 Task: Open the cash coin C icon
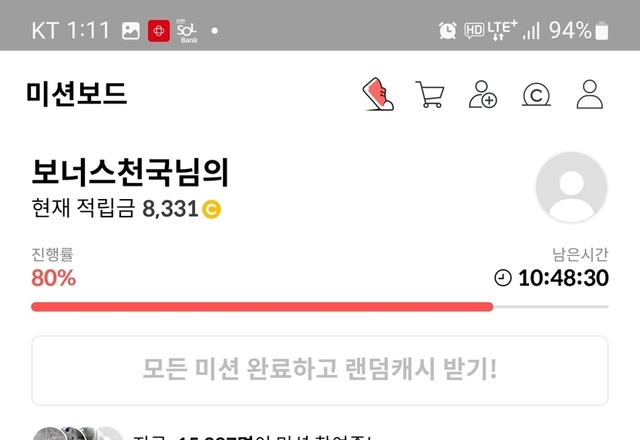536,94
